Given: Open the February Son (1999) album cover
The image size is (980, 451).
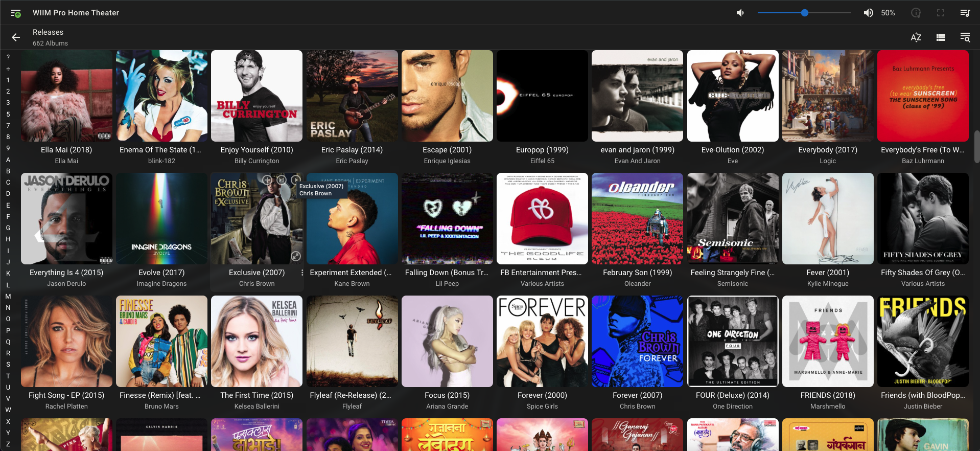Looking at the screenshot, I should pyautogui.click(x=637, y=218).
